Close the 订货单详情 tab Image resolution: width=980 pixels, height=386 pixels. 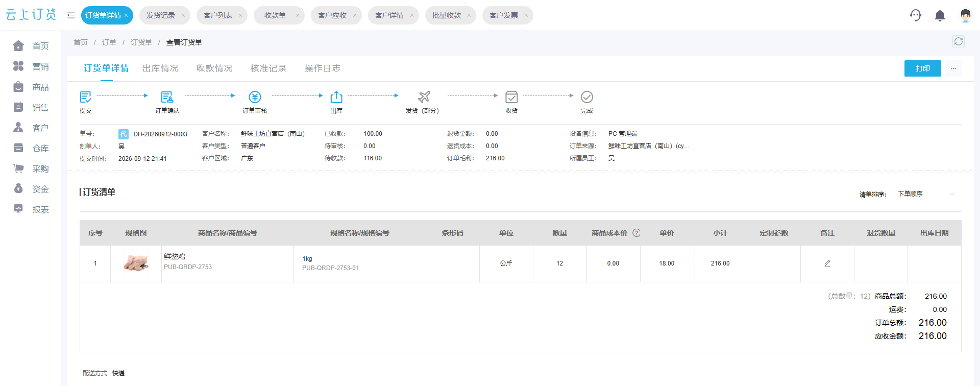coord(126,15)
